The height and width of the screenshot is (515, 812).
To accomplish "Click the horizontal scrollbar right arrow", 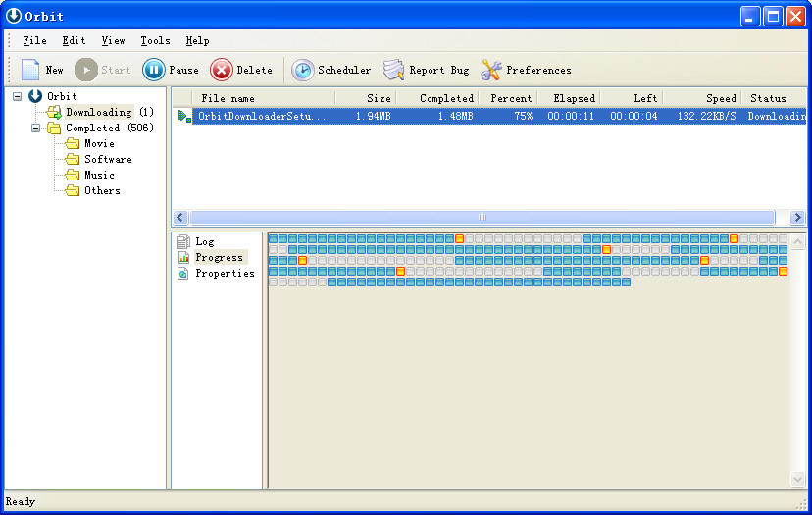I will pyautogui.click(x=797, y=217).
